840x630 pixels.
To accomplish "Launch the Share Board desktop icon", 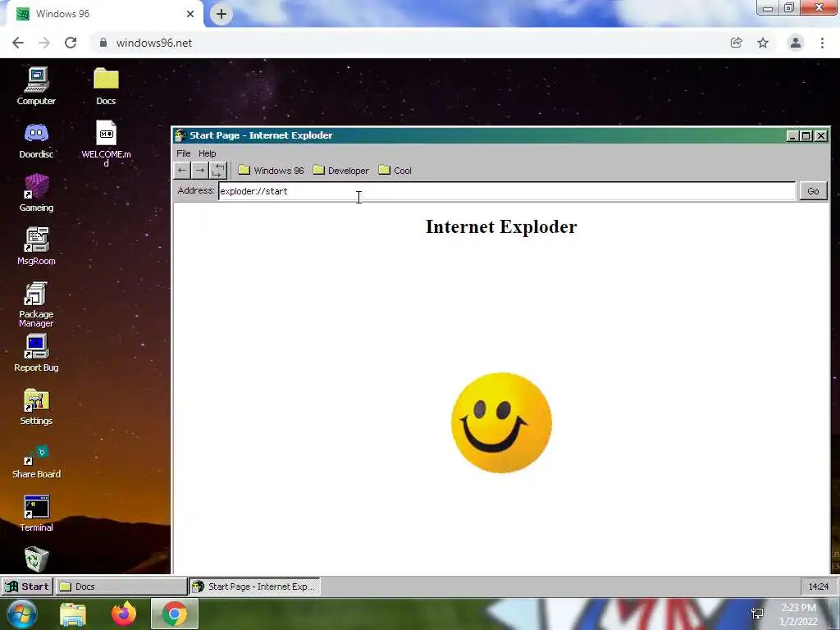I will pyautogui.click(x=36, y=460).
